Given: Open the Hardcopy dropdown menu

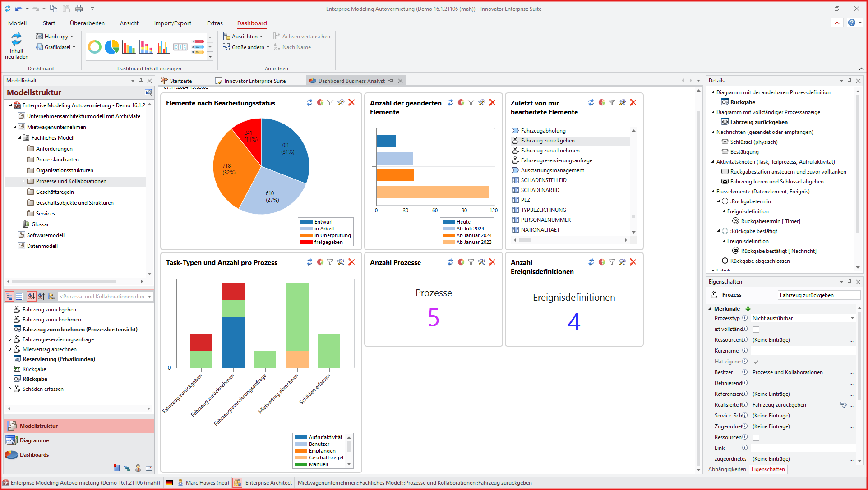Looking at the screenshot, I should tap(71, 37).
